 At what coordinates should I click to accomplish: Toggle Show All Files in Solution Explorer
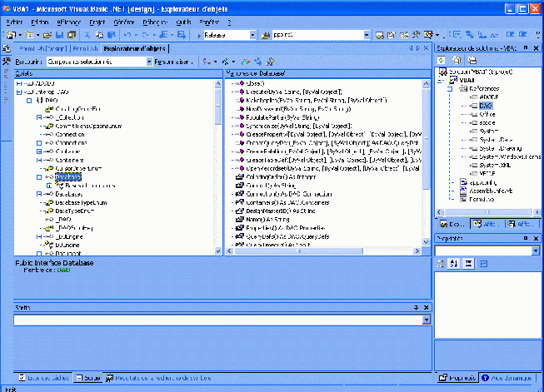point(457,60)
